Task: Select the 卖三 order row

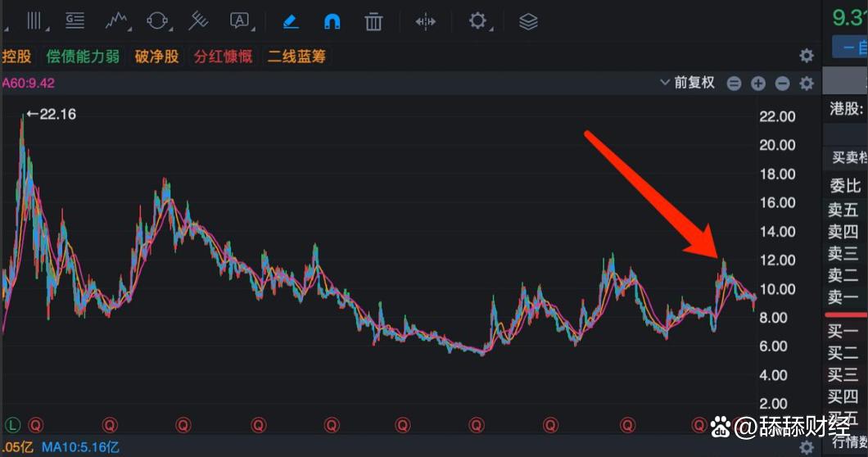Action: coord(843,253)
